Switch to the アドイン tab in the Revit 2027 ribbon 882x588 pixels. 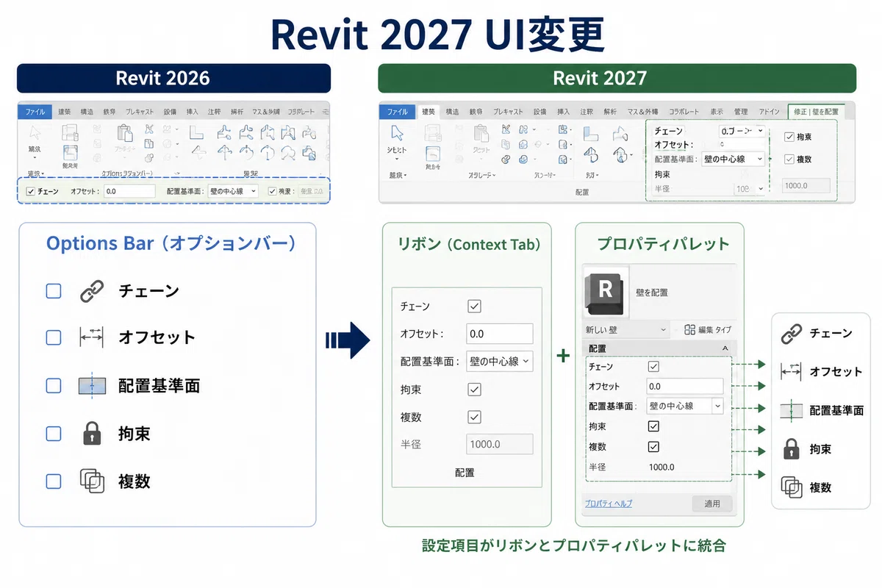click(769, 112)
